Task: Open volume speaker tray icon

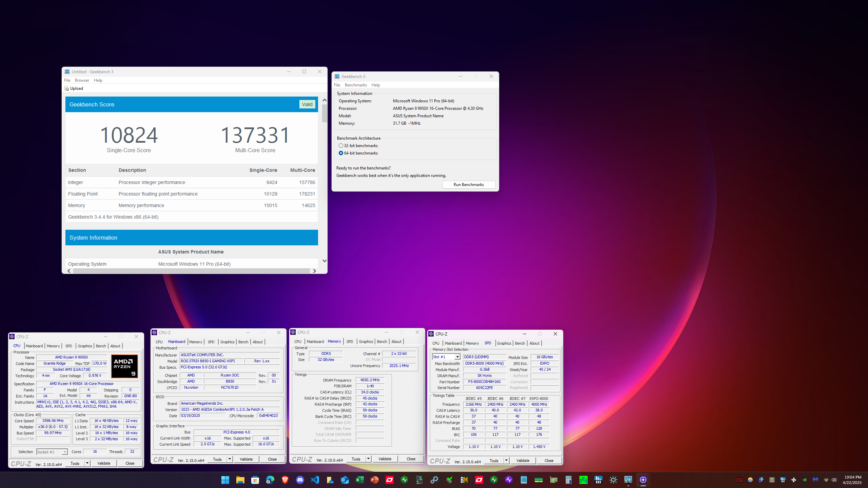Action: [834, 480]
